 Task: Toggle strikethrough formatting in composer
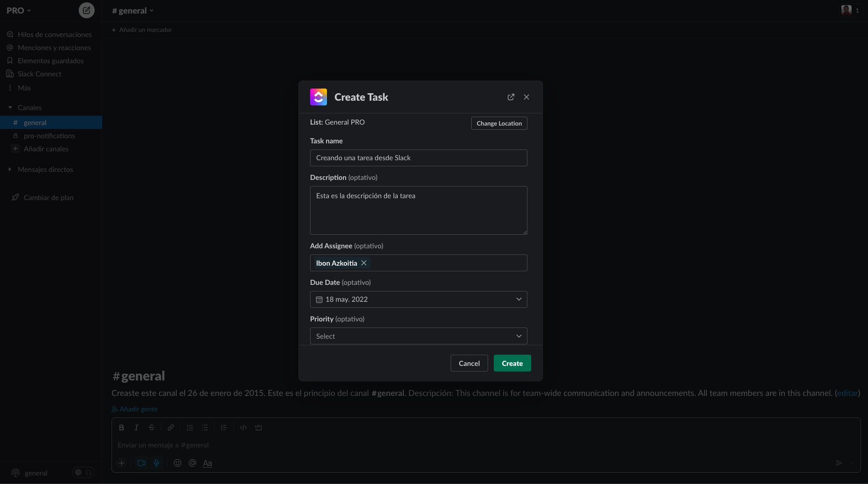(x=151, y=427)
